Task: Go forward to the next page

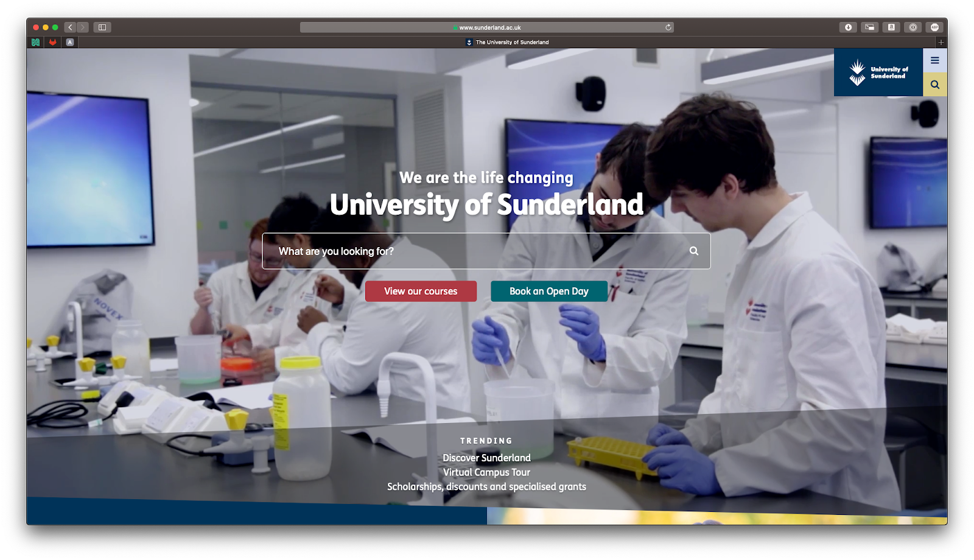Action: point(83,27)
